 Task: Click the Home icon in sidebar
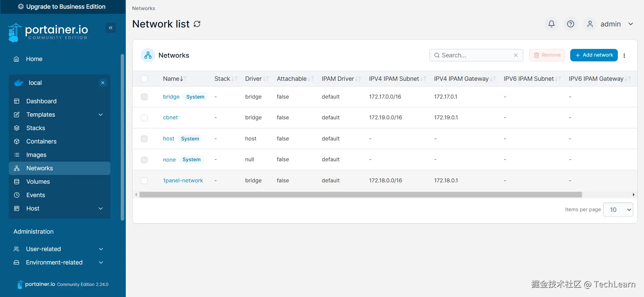point(16,59)
